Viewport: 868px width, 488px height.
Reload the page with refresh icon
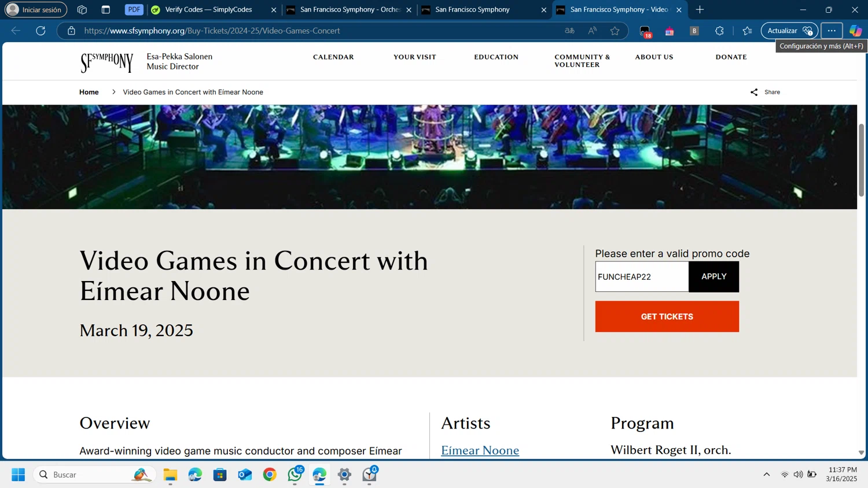pos(41,31)
